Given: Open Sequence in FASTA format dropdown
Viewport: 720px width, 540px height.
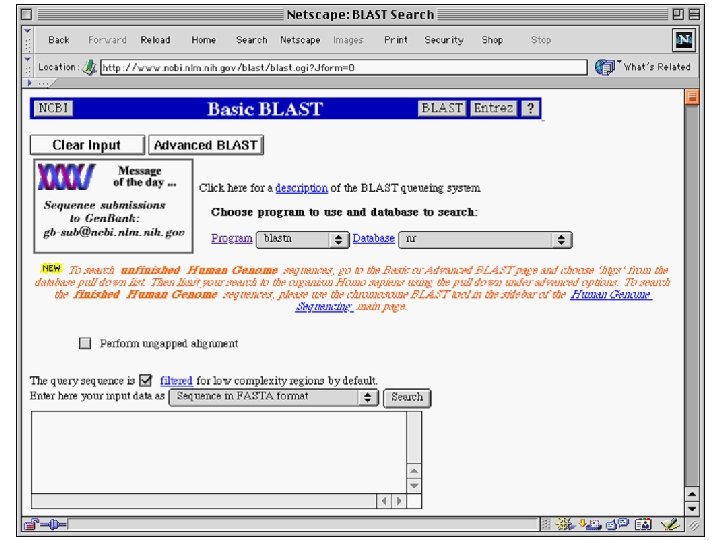Looking at the screenshot, I should coord(274,397).
